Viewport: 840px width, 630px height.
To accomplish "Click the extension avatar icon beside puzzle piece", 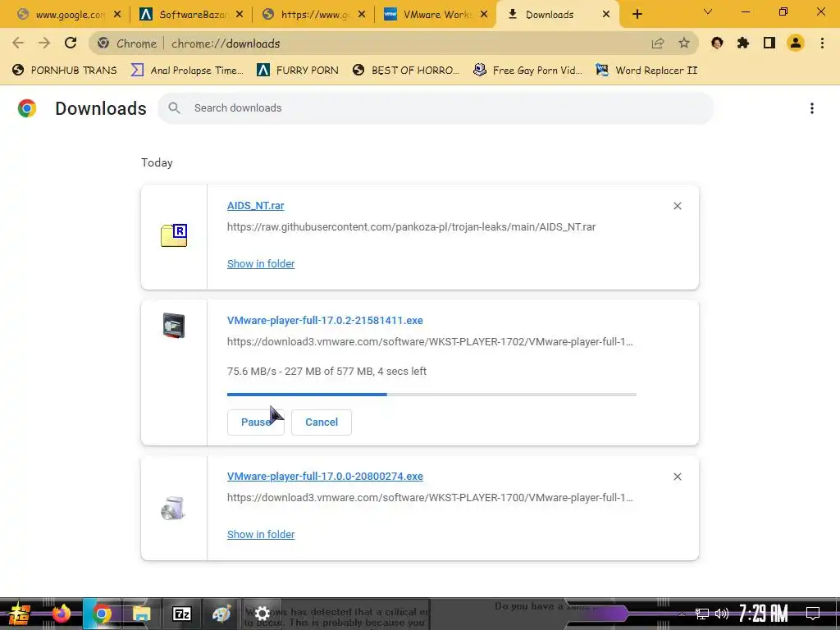I will 717,43.
